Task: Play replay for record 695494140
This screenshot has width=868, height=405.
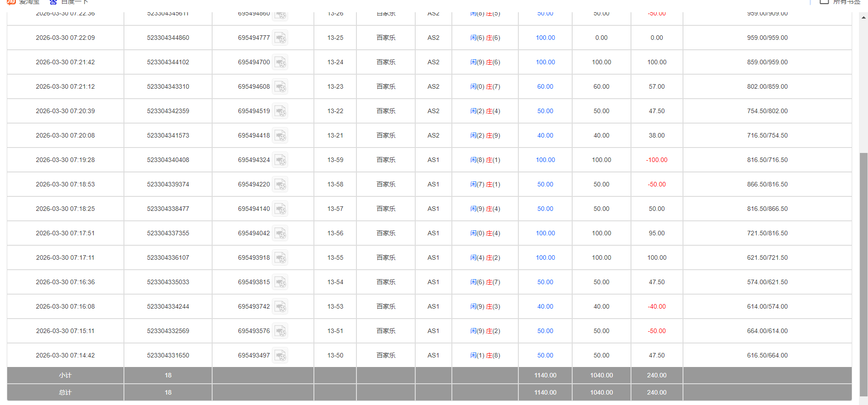Action: 280,209
